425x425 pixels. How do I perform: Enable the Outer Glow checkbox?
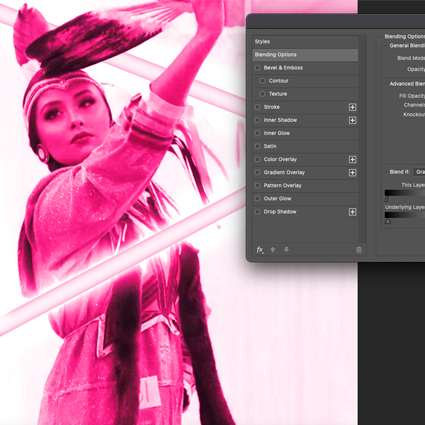point(257,198)
